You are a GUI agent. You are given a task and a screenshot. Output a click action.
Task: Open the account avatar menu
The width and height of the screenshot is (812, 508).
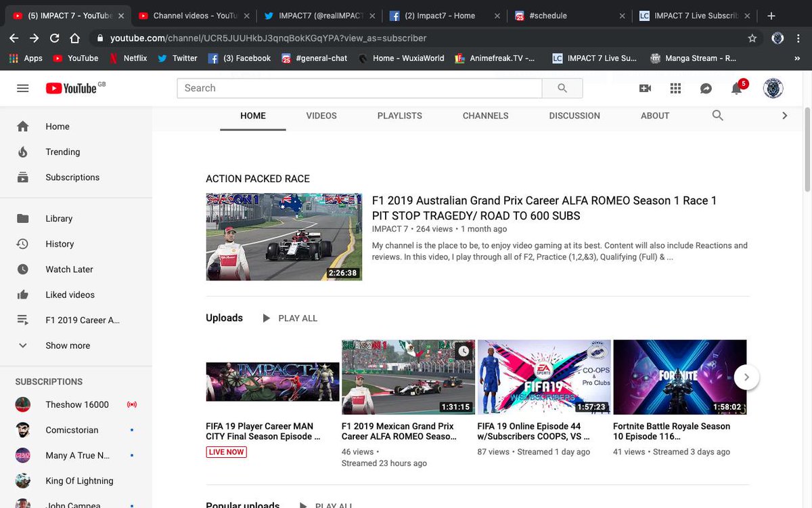coord(773,88)
